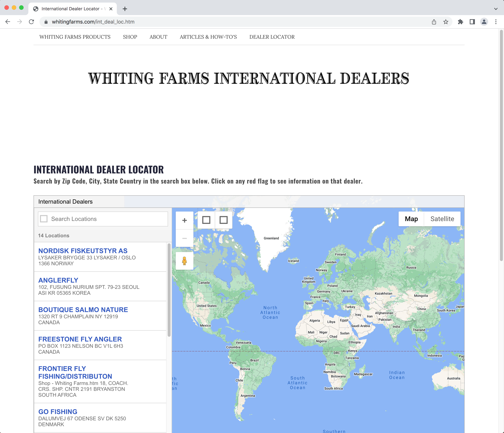Click the search box square icon
Image resolution: width=504 pixels, height=433 pixels.
(x=44, y=219)
